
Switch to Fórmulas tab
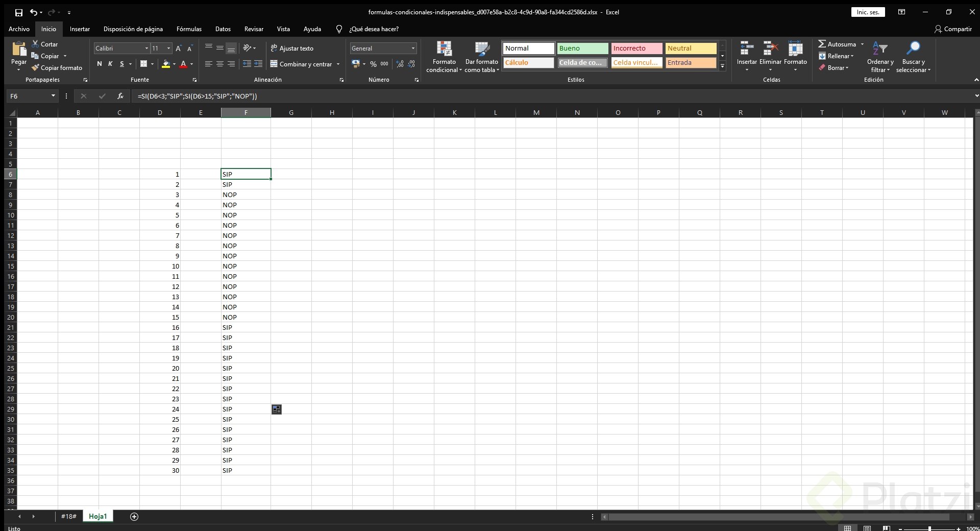tap(189, 29)
